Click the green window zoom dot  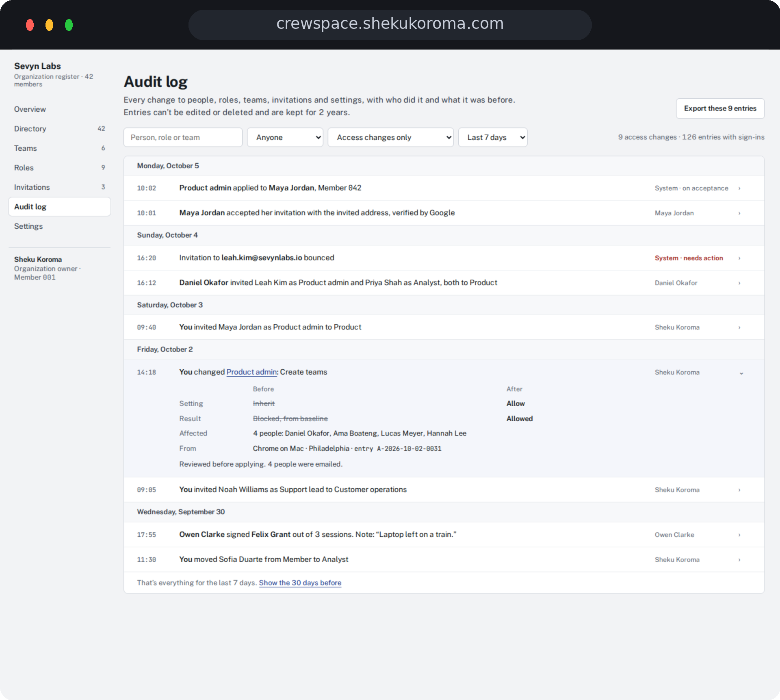(x=69, y=25)
